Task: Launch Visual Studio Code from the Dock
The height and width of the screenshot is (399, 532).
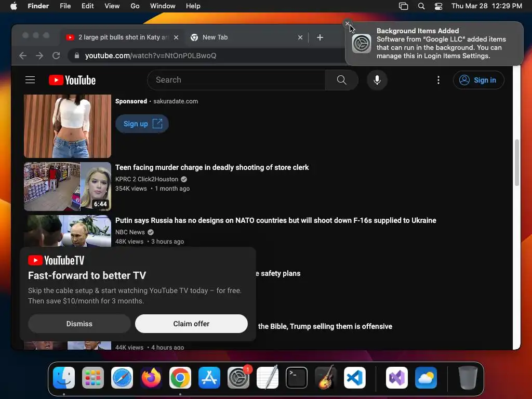Action: (355, 378)
